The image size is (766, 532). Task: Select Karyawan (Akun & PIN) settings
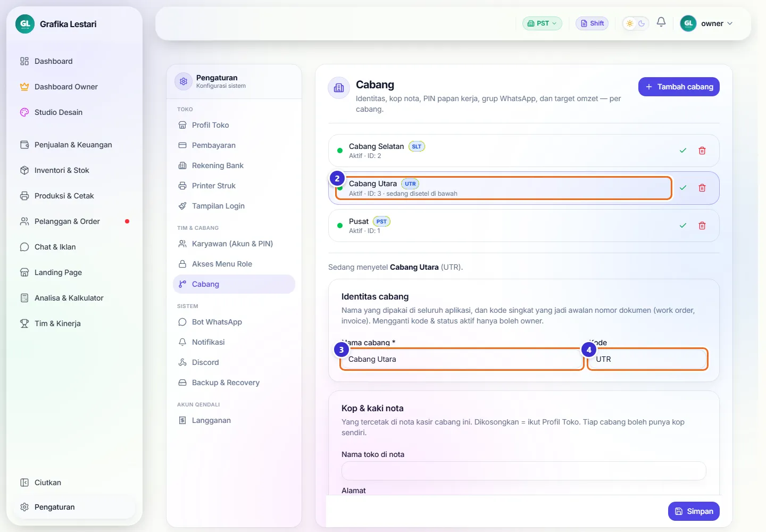pos(234,244)
